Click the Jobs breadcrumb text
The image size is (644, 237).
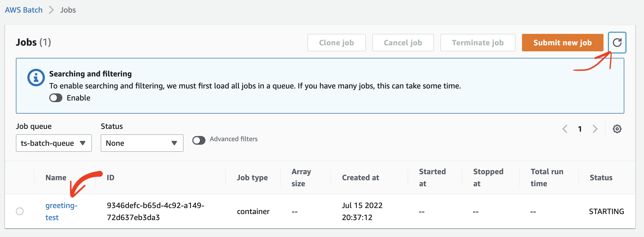coord(68,10)
